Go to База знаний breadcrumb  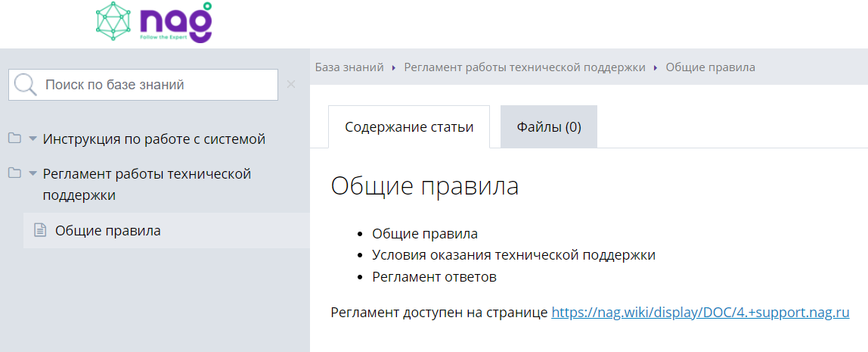pyautogui.click(x=349, y=67)
